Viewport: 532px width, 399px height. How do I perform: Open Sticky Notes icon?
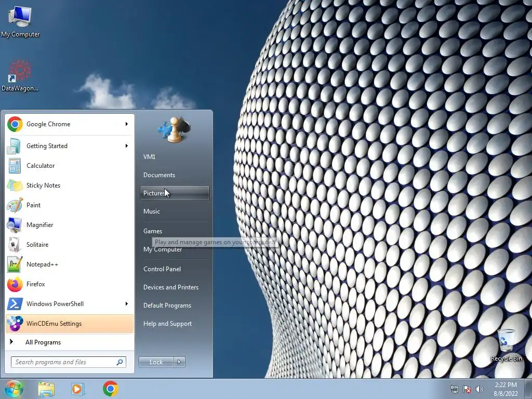click(x=15, y=185)
